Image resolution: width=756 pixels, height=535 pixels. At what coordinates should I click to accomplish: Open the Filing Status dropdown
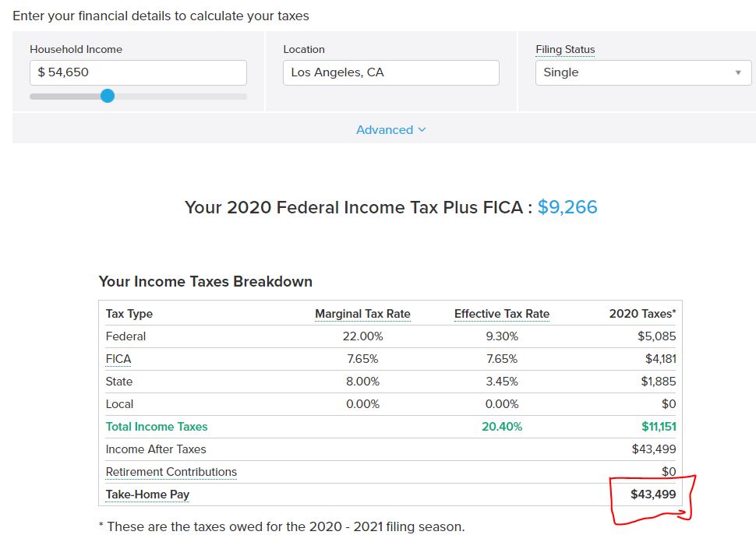pos(643,72)
